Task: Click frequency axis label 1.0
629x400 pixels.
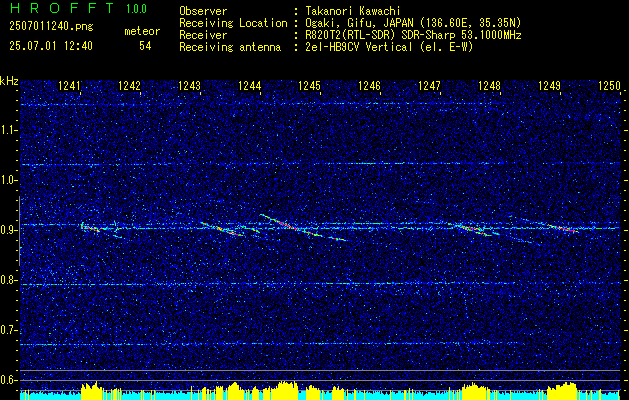Action: [8, 180]
